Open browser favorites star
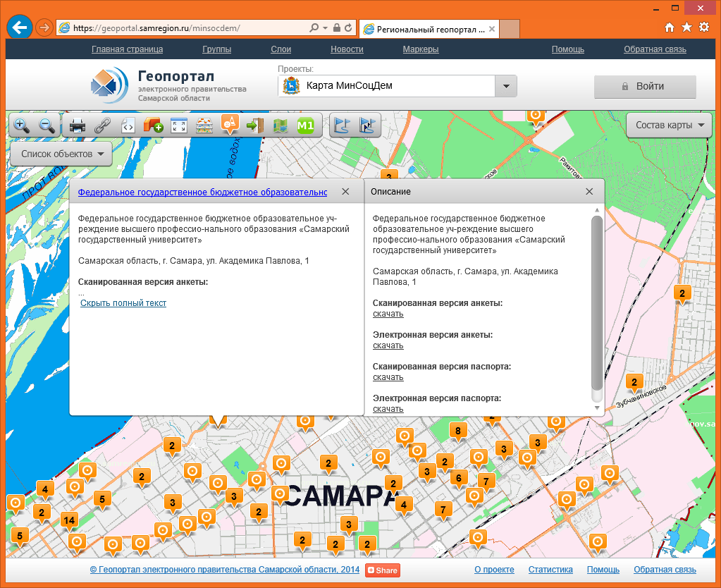This screenshot has width=721, height=588. click(x=686, y=27)
